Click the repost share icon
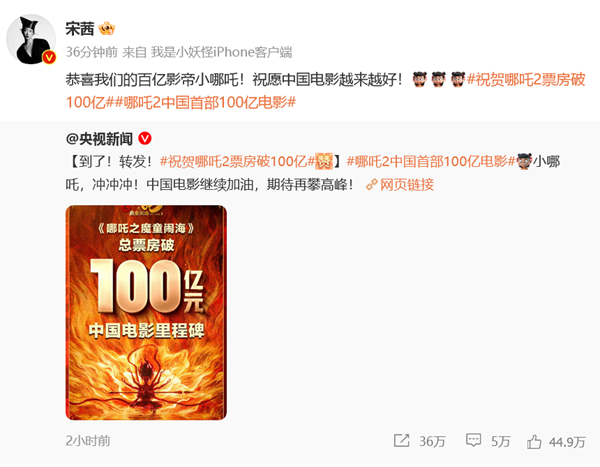This screenshot has height=467, width=600. [401, 441]
